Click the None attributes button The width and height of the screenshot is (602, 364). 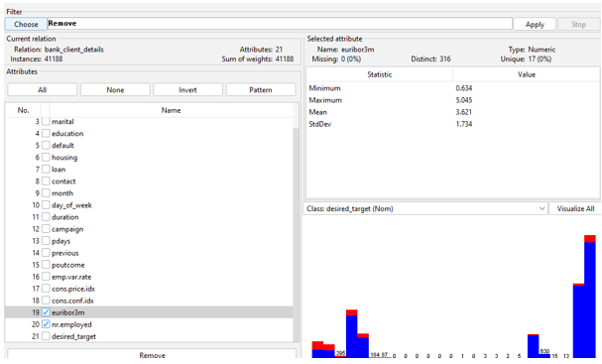(x=115, y=90)
